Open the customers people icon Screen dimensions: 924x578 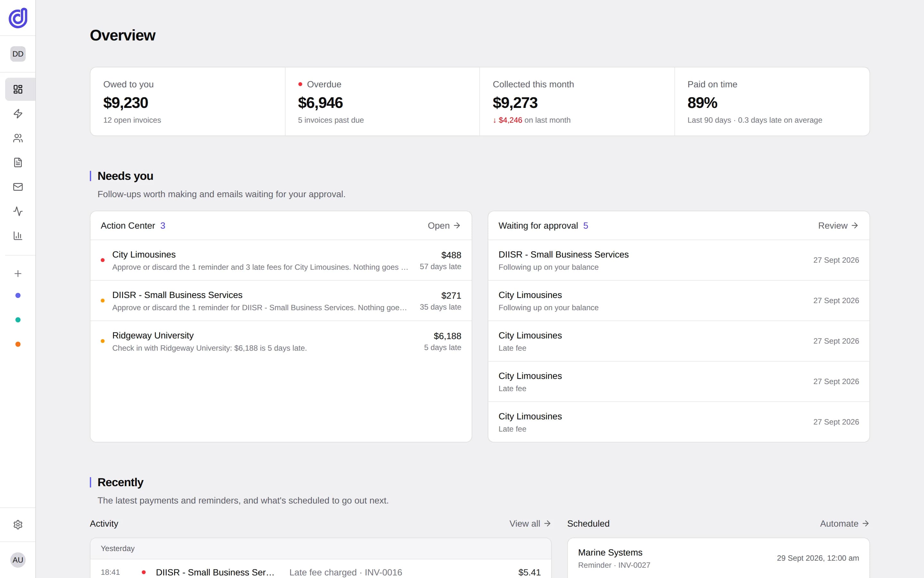pyautogui.click(x=18, y=138)
